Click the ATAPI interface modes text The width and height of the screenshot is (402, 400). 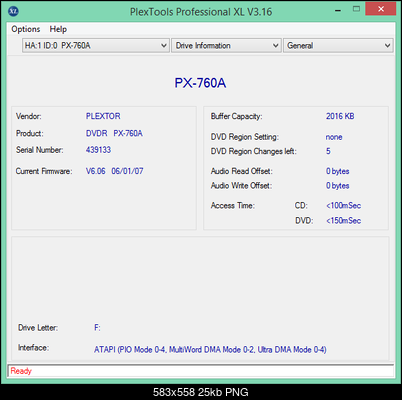[210, 350]
